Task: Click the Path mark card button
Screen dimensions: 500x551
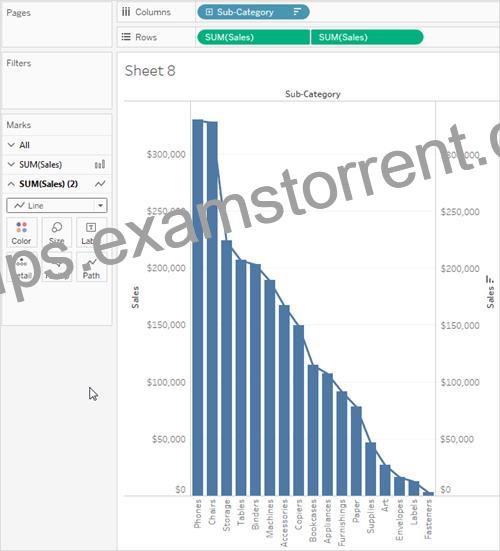Action: [91, 267]
